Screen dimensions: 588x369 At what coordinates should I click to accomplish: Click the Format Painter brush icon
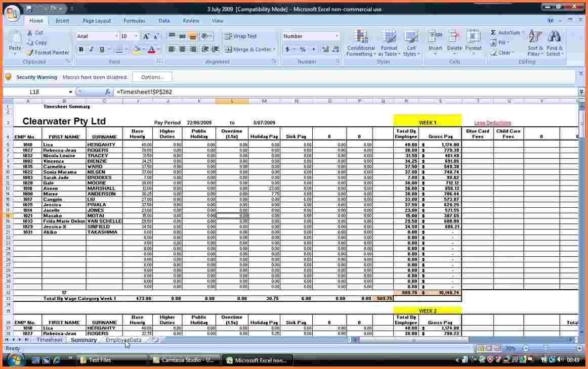[30, 53]
